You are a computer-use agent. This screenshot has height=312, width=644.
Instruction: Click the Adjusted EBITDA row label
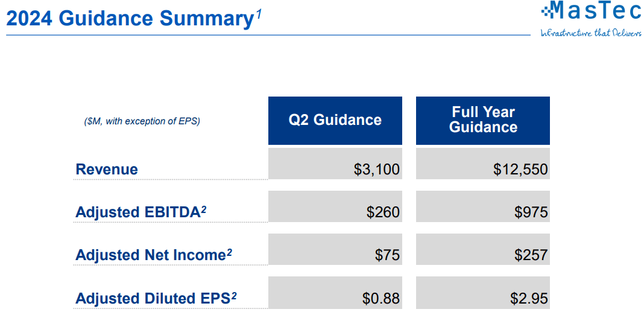pos(137,212)
